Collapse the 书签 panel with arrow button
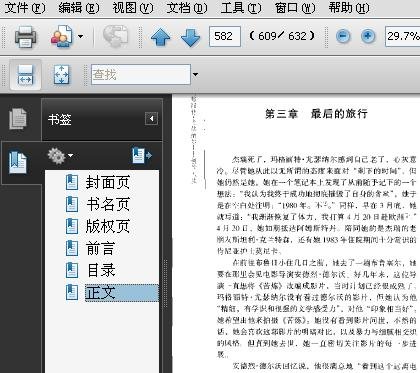The image size is (420, 373). 151,119
